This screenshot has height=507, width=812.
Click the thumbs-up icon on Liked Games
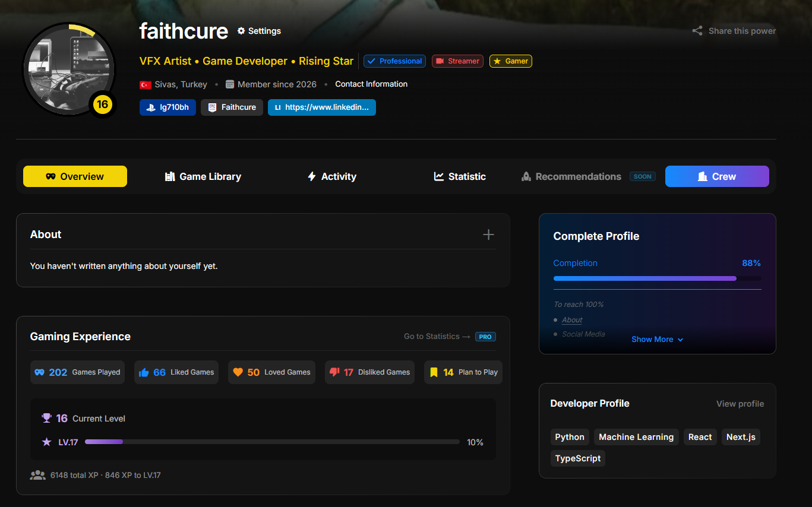pyautogui.click(x=144, y=372)
